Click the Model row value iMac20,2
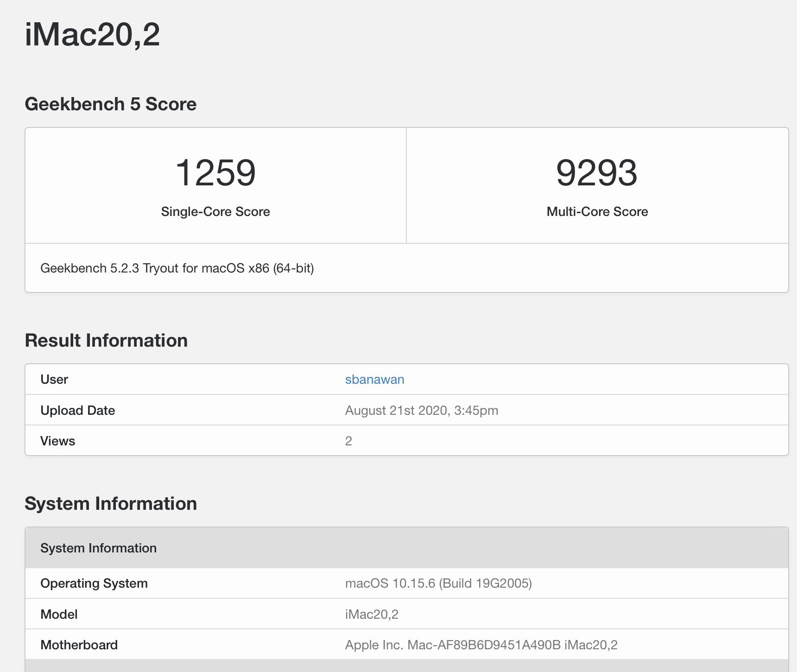Screen dimensions: 797x672 372,615
